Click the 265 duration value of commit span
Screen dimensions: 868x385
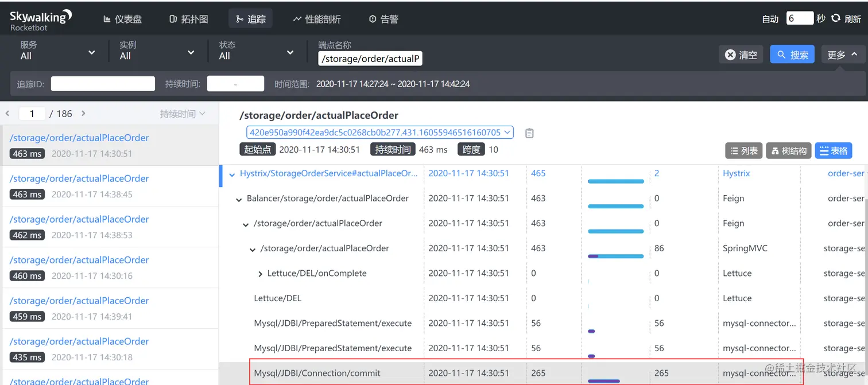click(538, 373)
